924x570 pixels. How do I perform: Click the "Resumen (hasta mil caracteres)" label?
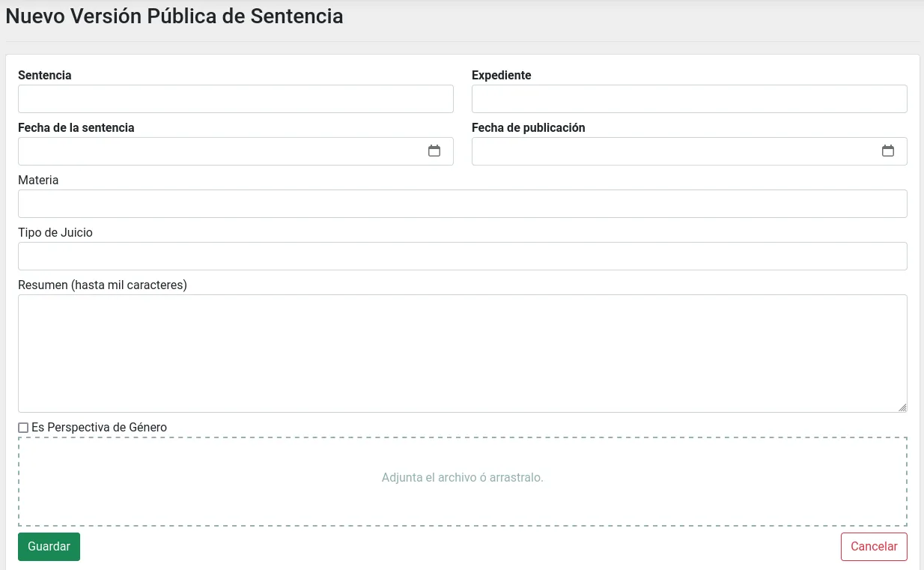[102, 285]
